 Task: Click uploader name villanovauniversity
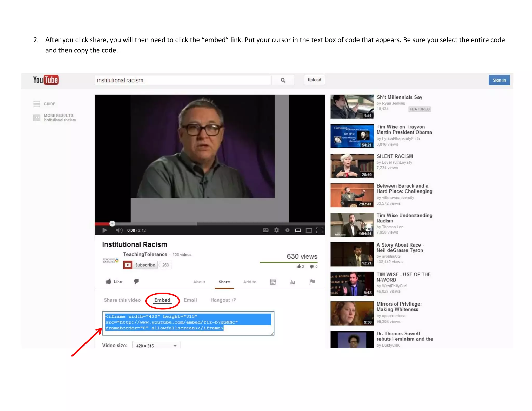pos(398,198)
